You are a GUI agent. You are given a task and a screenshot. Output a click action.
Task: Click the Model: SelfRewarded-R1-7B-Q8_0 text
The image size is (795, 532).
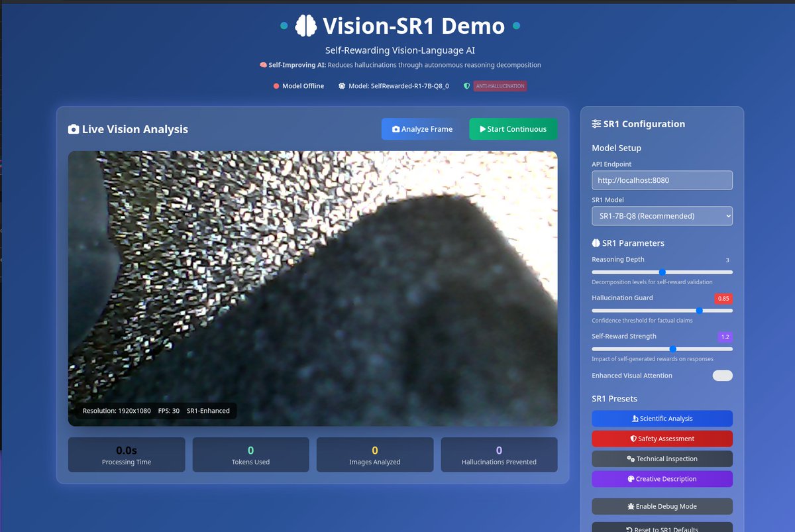click(x=399, y=86)
